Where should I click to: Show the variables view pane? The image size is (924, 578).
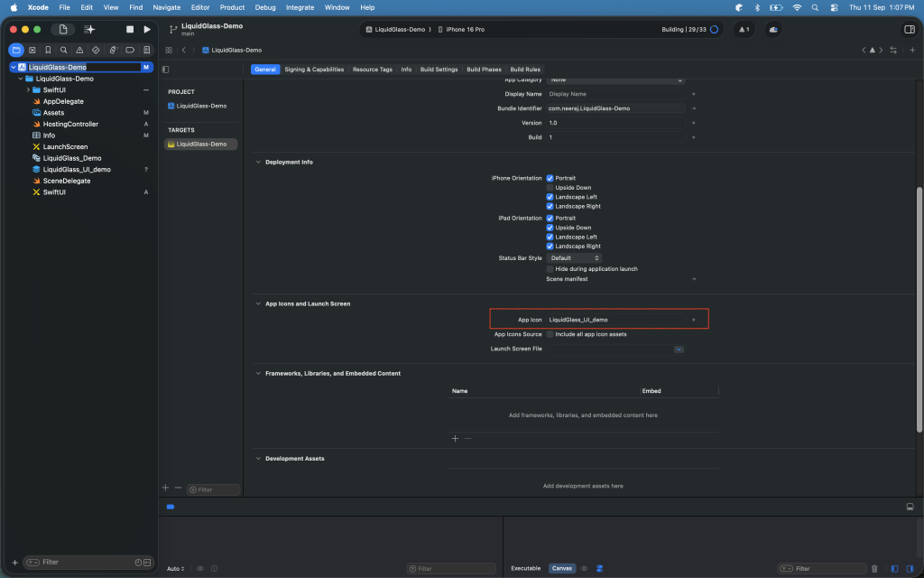click(894, 569)
